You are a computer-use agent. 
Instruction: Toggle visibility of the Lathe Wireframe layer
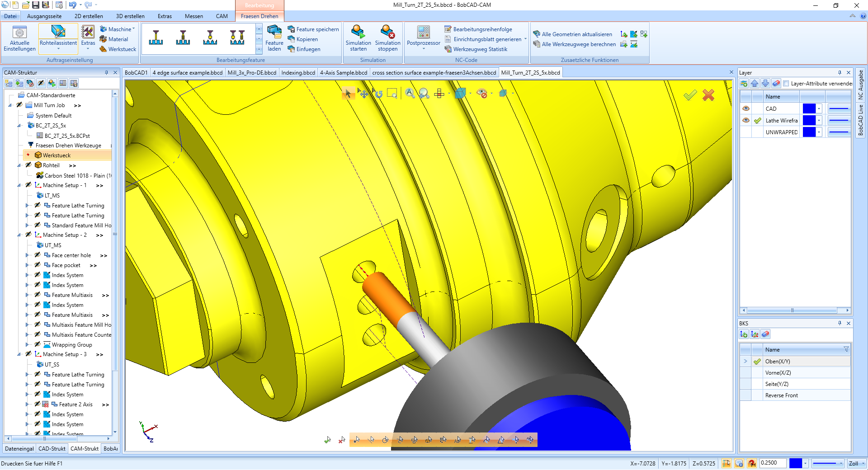[x=746, y=120]
